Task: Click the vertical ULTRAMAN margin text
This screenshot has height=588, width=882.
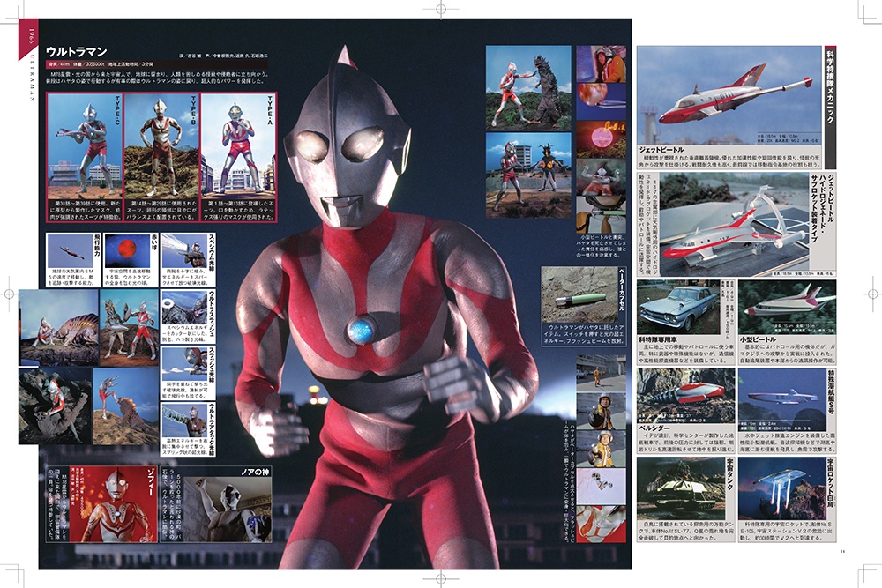Action: point(33,78)
